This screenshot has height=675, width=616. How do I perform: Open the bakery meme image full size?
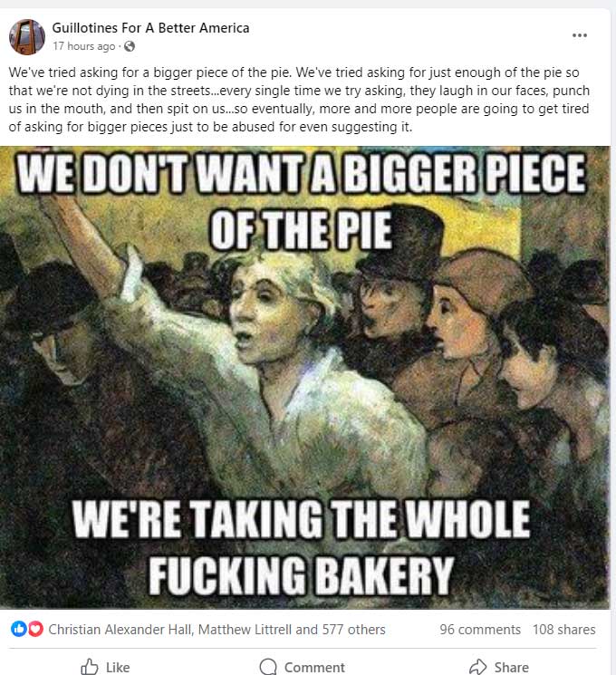[x=304, y=378]
